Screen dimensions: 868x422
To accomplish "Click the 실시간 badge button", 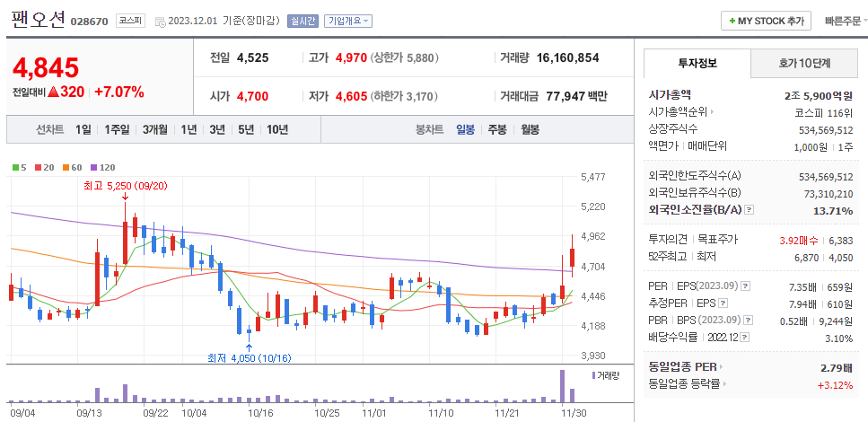I will (x=302, y=21).
